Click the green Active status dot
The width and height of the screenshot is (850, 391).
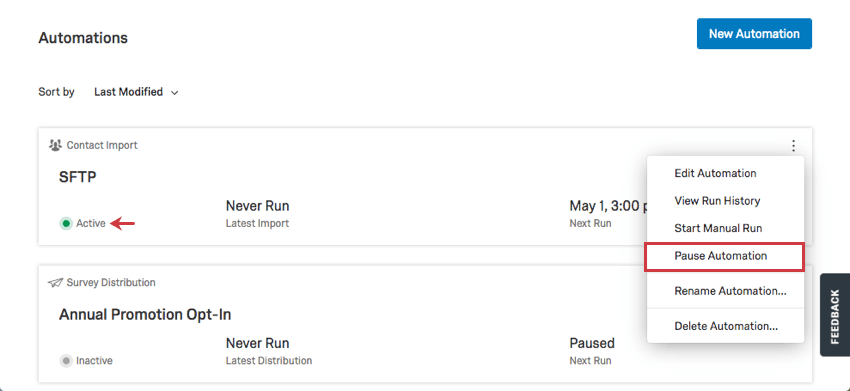point(66,223)
